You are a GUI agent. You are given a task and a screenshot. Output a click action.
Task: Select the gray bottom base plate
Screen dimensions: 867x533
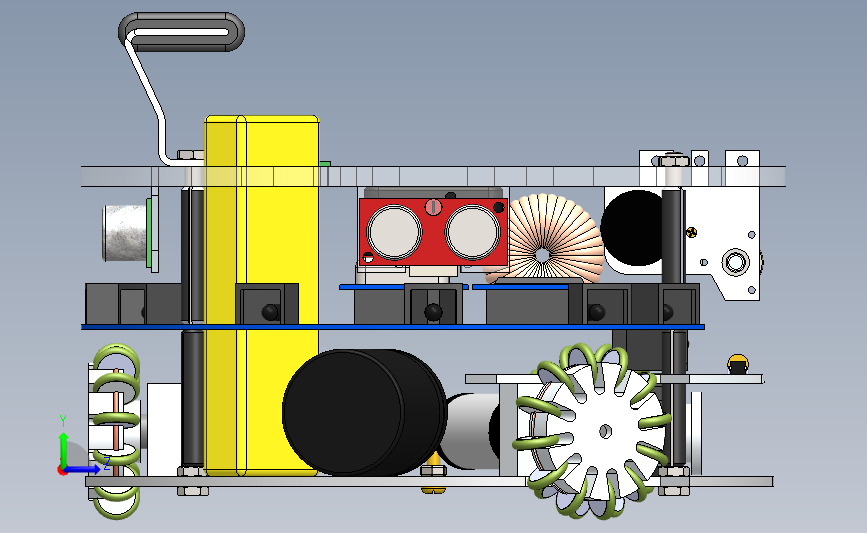[429, 482]
